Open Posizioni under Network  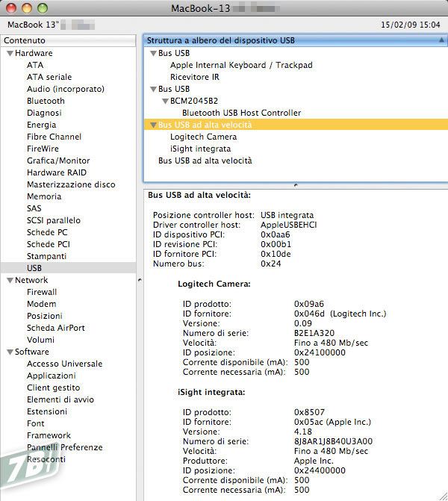(x=45, y=316)
